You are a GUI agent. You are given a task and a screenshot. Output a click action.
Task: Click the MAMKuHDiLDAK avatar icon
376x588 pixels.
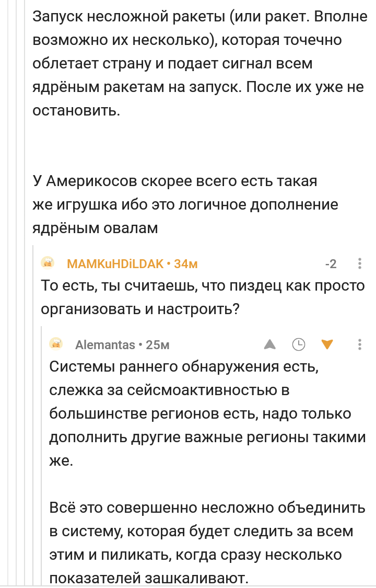48,263
